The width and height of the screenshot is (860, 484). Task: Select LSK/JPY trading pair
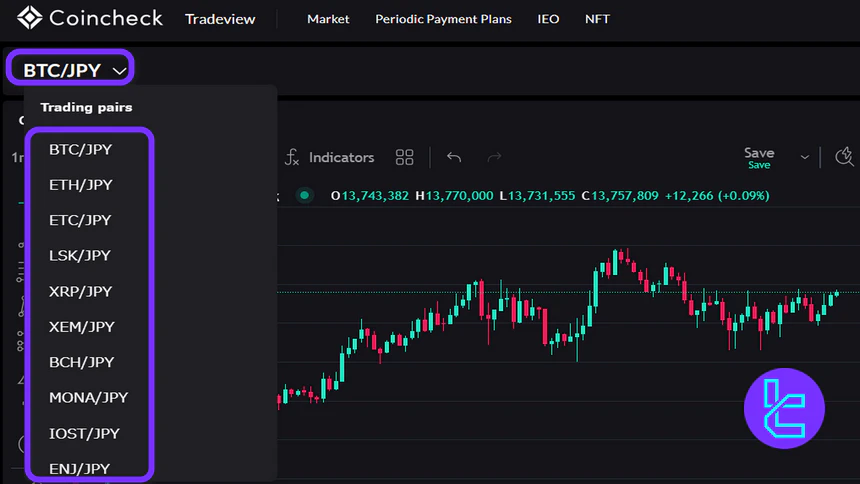(80, 255)
